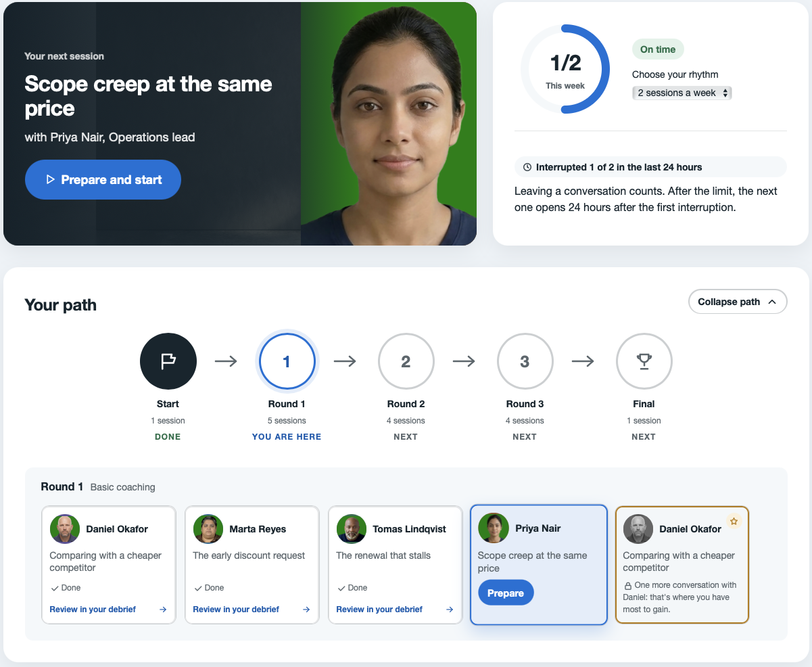Click the clock icon beside Interrupted notice

tap(527, 167)
